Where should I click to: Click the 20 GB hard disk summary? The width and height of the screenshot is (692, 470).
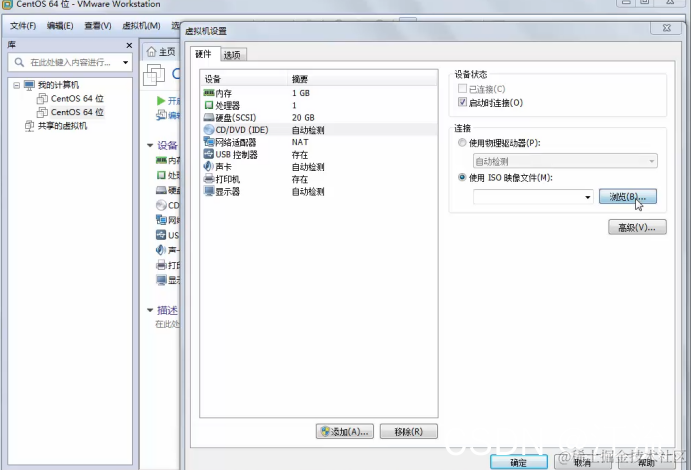point(303,118)
